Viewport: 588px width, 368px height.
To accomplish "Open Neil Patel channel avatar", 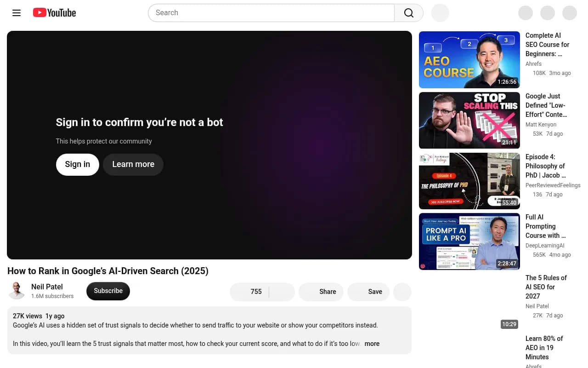I will tap(17, 291).
